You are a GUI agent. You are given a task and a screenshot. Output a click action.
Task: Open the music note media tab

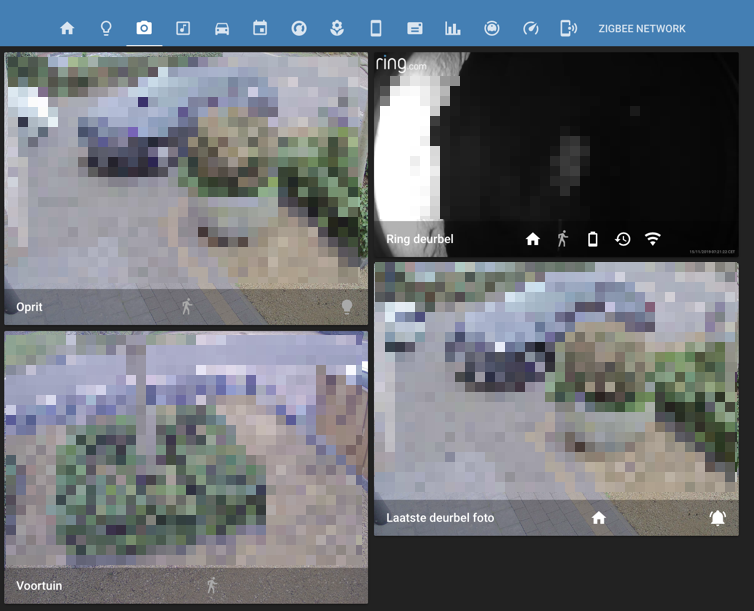183,28
